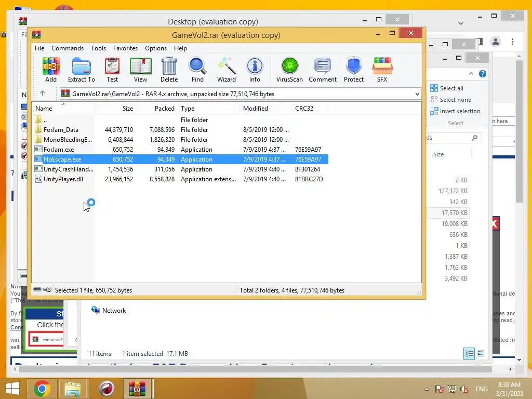532x399 pixels.
Task: Select the MonoBleedingE... folder row
Action: click(x=180, y=139)
